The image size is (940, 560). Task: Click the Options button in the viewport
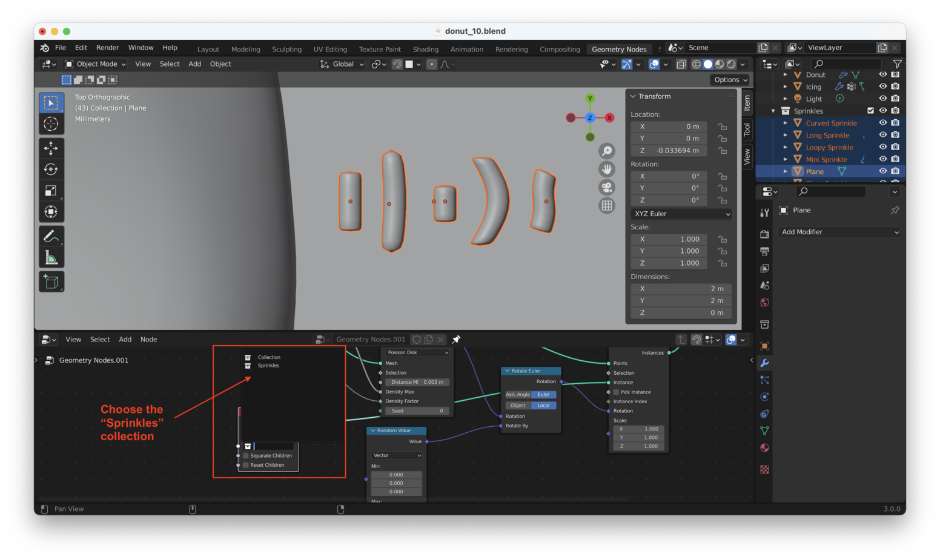click(x=730, y=80)
